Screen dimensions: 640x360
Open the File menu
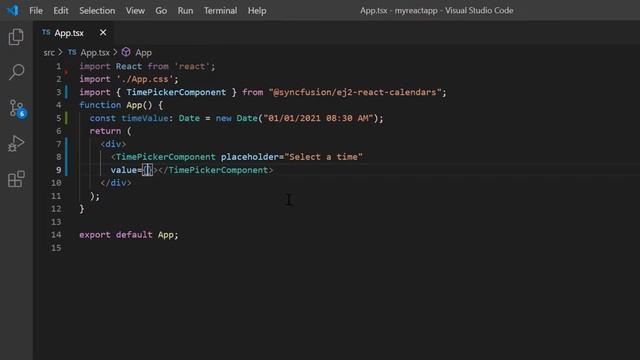[x=36, y=11]
